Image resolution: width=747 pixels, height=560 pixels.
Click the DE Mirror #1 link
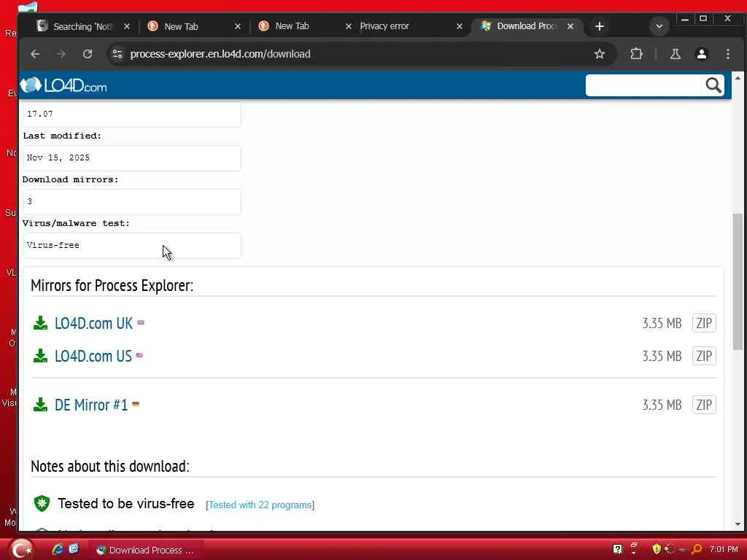91,405
